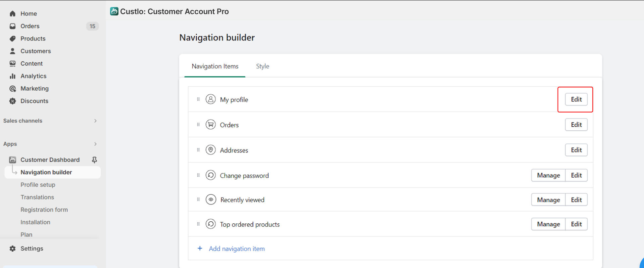The width and height of the screenshot is (644, 268).
Task: Click the Content icon in sidebar
Action: [x=13, y=63]
